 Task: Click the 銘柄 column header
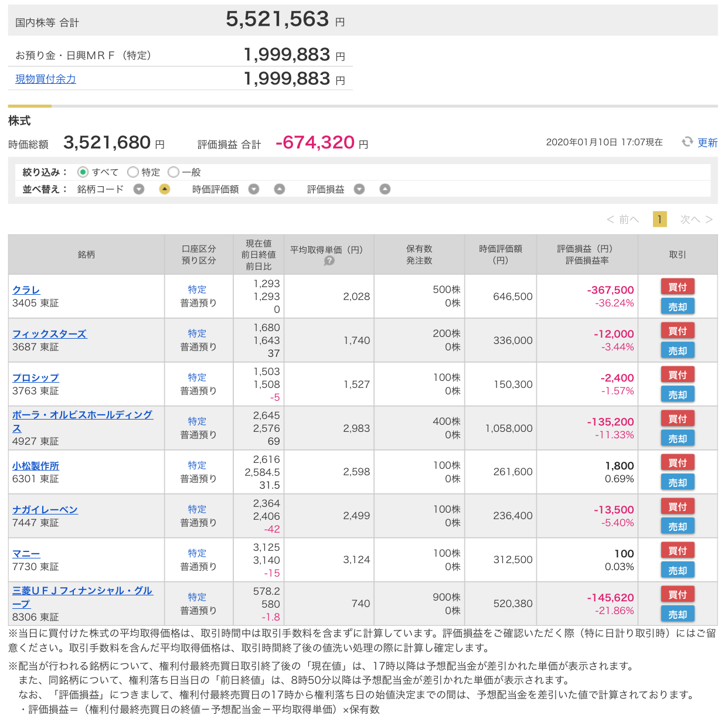pos(86,254)
